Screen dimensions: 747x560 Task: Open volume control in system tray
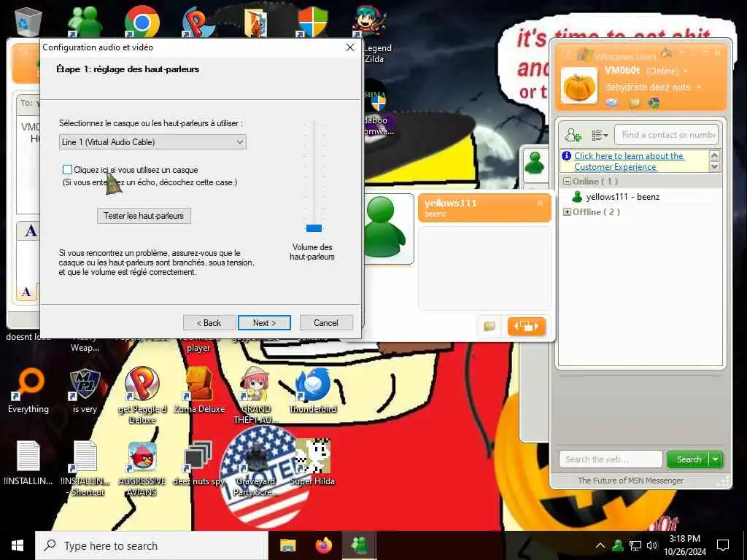coord(651,545)
